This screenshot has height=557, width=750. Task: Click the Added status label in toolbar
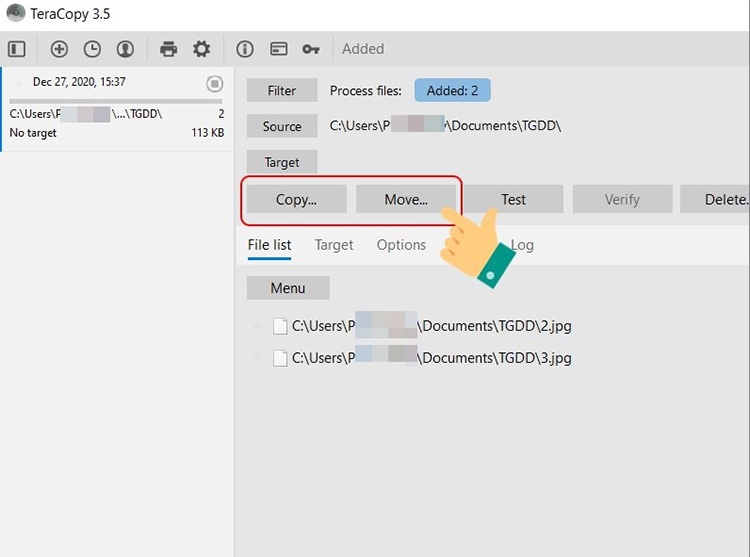(363, 49)
